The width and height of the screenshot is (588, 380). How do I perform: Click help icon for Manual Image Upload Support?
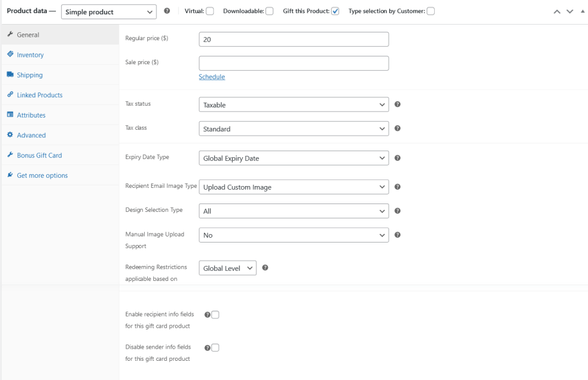[398, 235]
